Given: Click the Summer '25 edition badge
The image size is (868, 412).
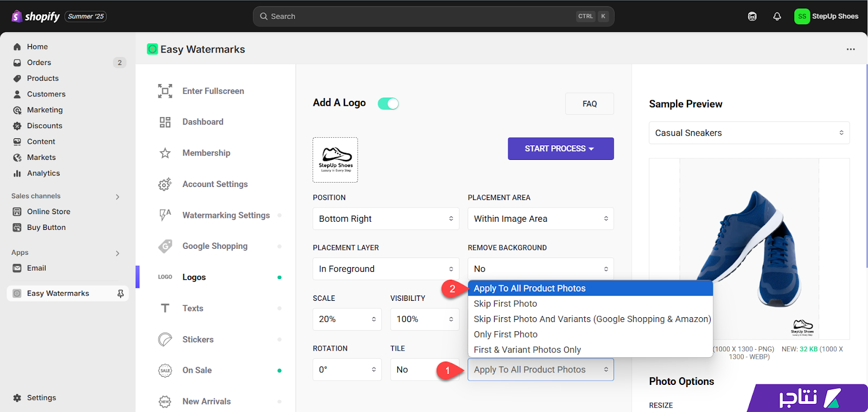Looking at the screenshot, I should pos(86,16).
